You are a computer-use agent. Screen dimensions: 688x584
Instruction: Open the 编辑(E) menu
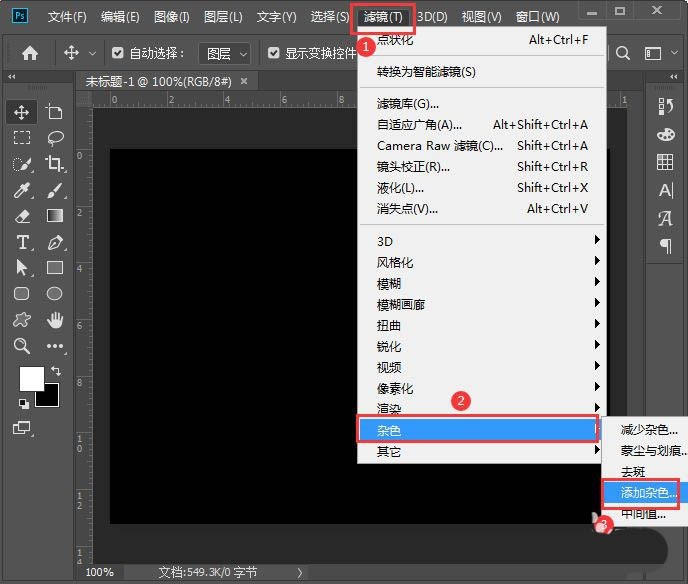click(120, 17)
